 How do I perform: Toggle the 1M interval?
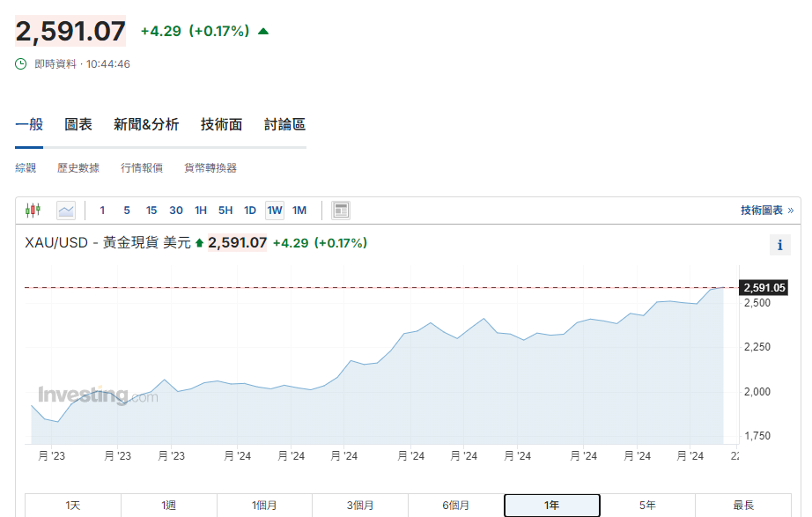click(x=299, y=210)
